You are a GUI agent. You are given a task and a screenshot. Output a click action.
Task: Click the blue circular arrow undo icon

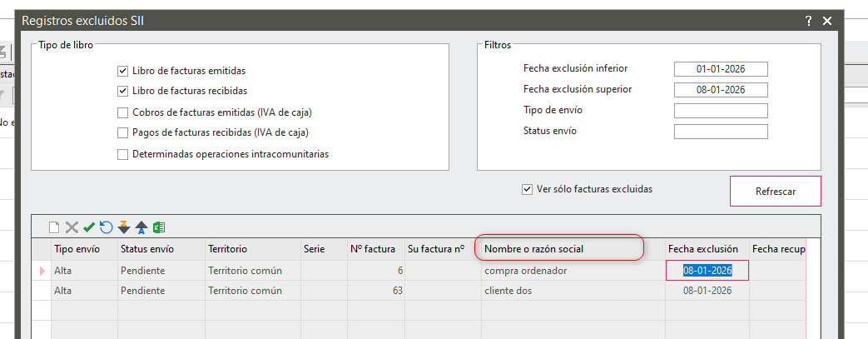tap(106, 227)
